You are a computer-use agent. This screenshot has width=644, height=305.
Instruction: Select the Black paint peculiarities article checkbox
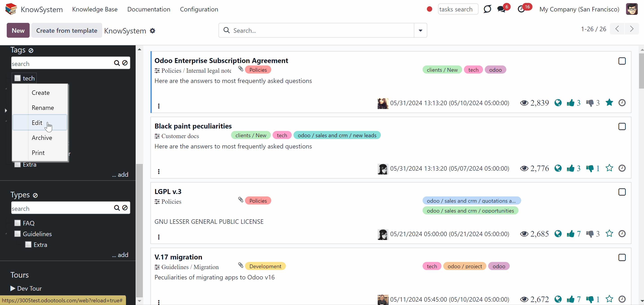(622, 126)
